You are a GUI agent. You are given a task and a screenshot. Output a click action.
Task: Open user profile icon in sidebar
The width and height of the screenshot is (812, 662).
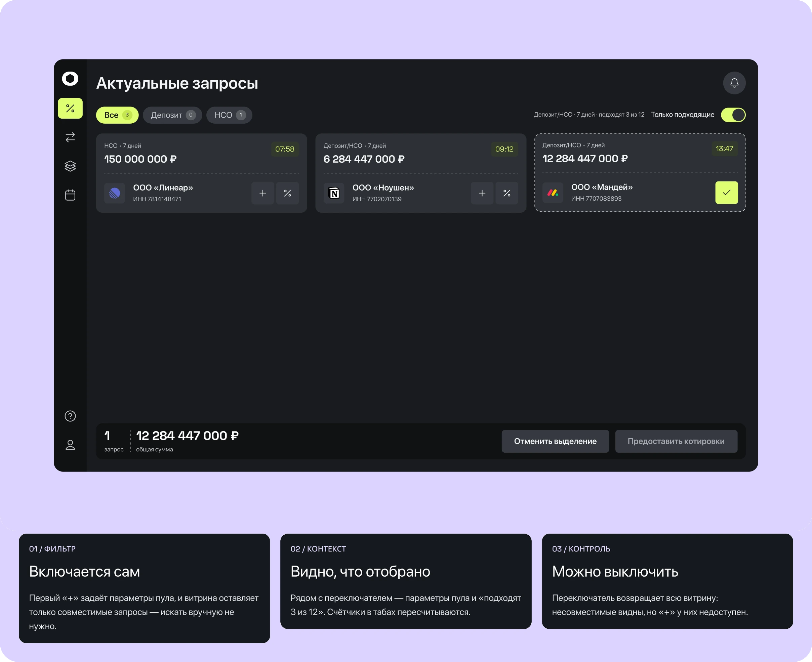tap(70, 445)
